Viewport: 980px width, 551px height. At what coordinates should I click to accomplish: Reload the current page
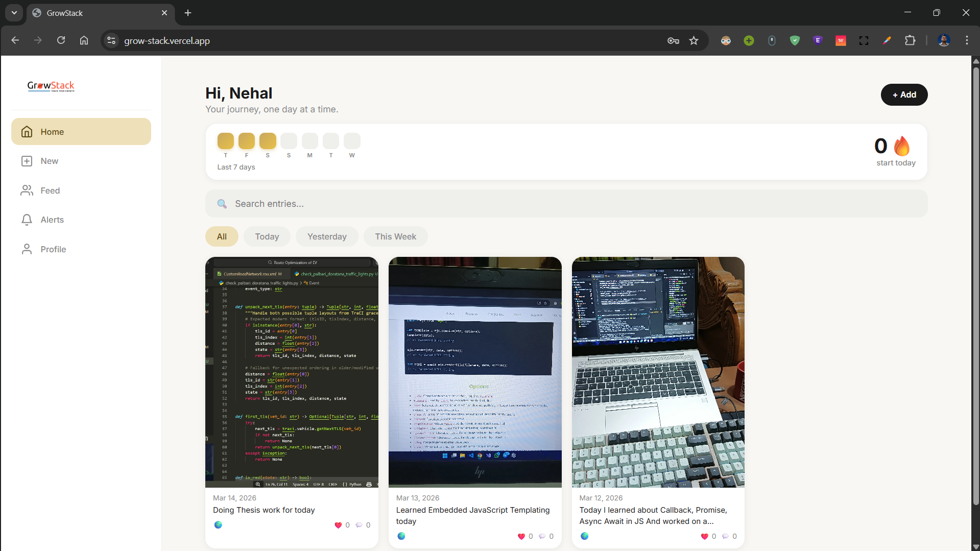[x=61, y=40]
